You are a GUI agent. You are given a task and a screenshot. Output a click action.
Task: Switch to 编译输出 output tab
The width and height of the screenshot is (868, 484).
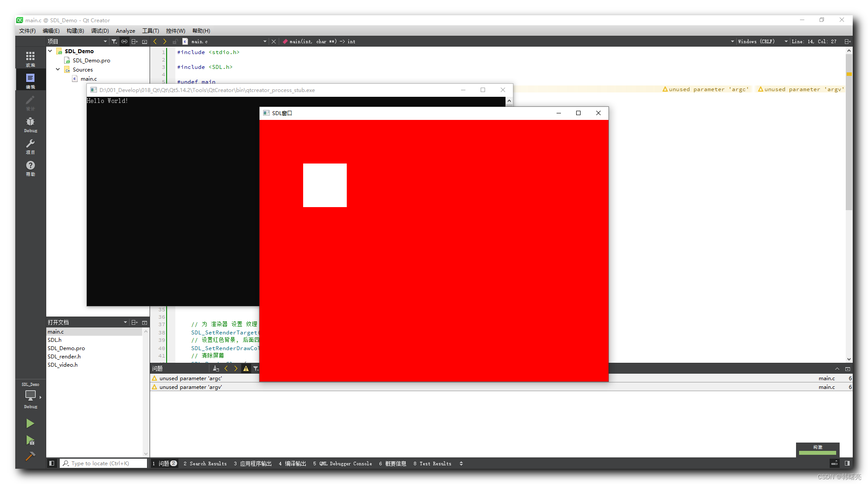click(x=292, y=464)
